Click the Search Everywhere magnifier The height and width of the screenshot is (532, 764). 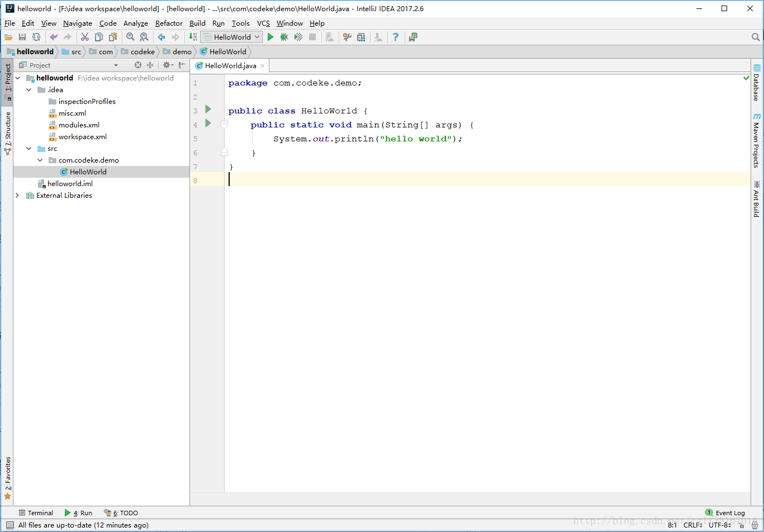pyautogui.click(x=756, y=37)
